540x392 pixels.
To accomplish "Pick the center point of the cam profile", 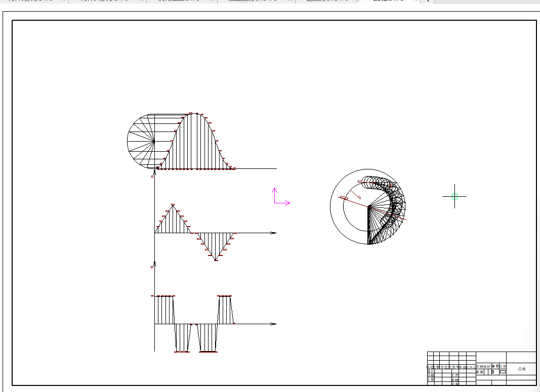I will tap(368, 206).
